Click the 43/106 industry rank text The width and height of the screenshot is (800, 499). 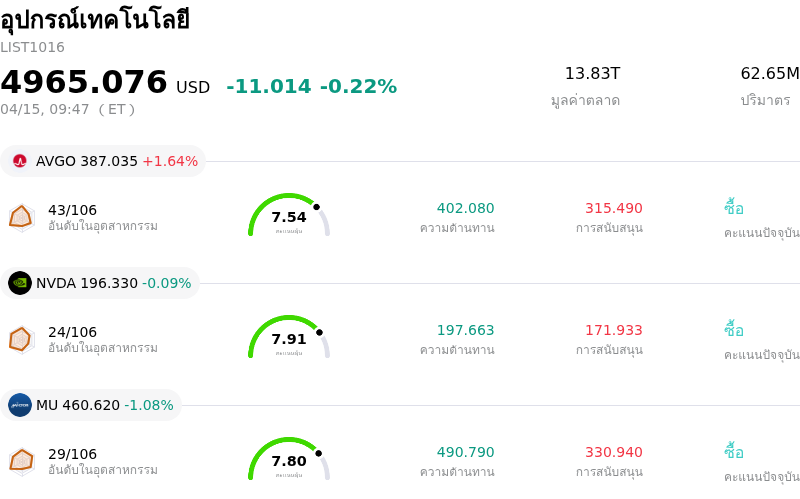[73, 210]
